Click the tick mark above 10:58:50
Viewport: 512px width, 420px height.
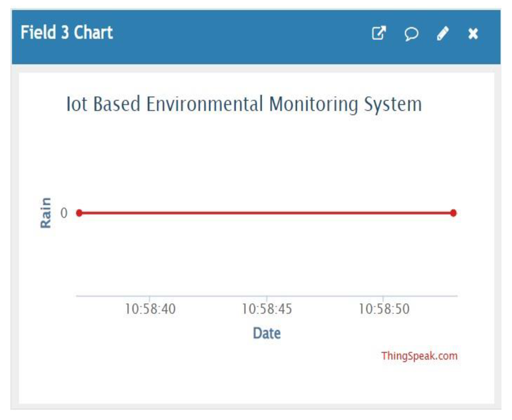383,298
